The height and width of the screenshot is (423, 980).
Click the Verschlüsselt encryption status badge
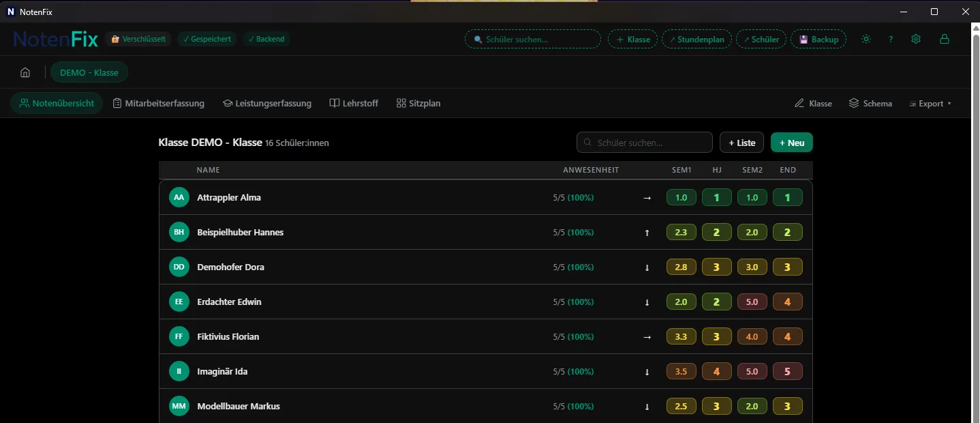(138, 39)
